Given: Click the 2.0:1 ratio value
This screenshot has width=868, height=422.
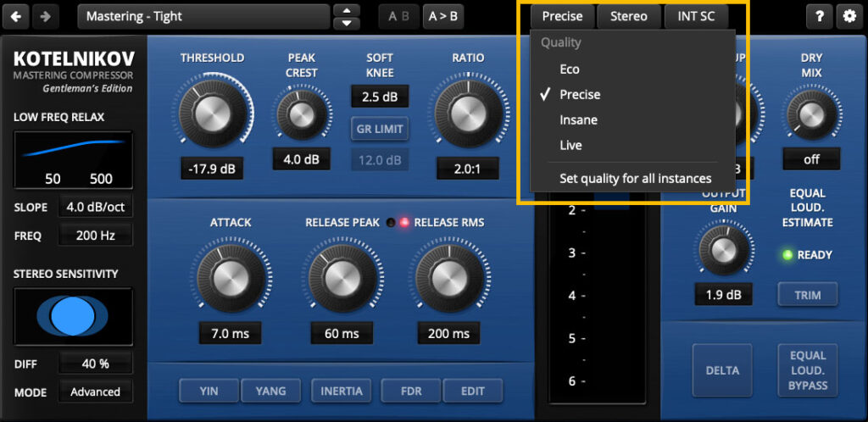Looking at the screenshot, I should [468, 168].
